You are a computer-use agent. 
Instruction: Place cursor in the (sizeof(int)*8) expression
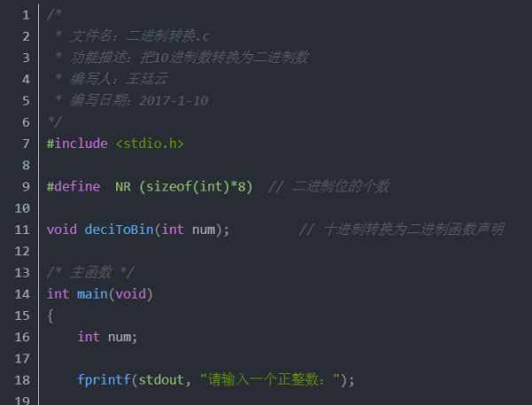pyautogui.click(x=196, y=187)
